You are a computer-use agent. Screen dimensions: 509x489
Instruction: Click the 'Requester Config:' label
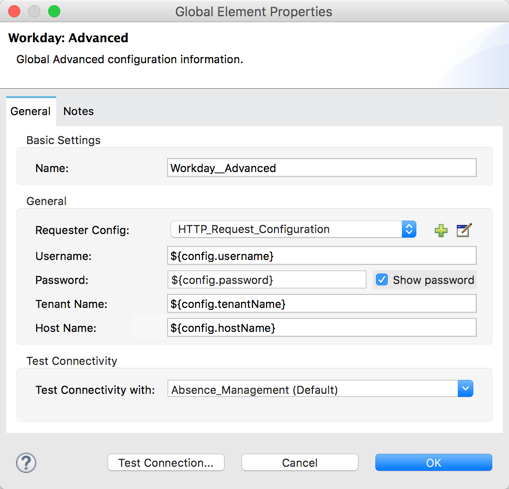pos(82,230)
